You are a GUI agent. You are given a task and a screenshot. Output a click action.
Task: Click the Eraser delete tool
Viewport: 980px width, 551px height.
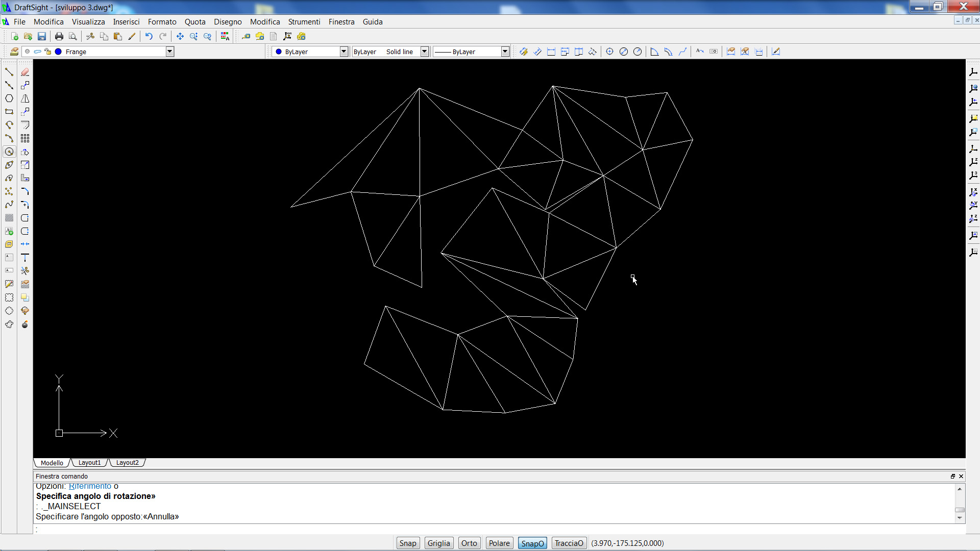(25, 72)
